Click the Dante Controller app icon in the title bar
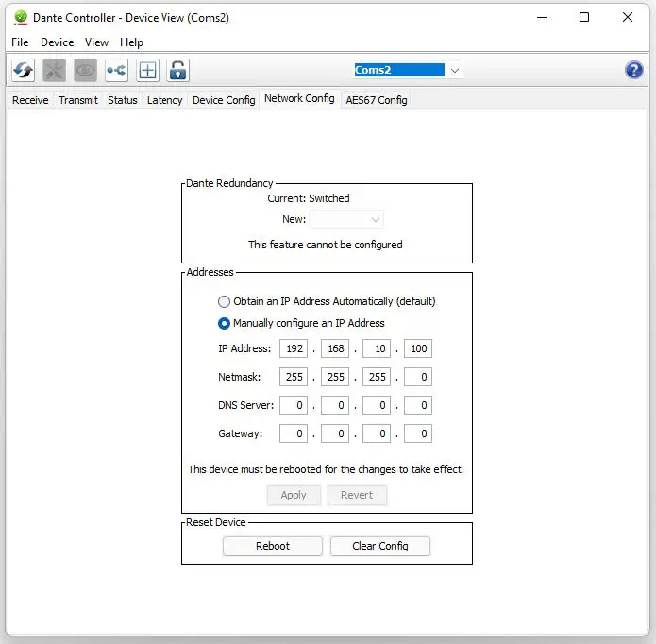 point(21,17)
